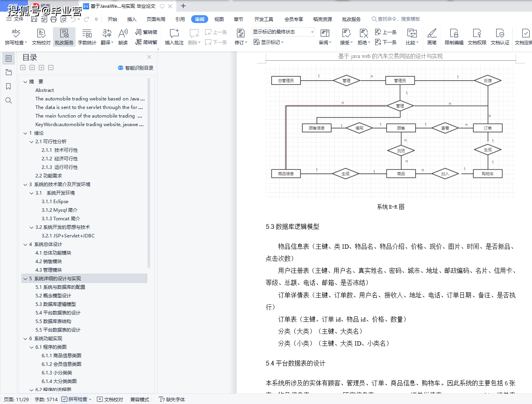Image resolution: width=532 pixels, height=404 pixels.
Task: Switch to the 视图 ribbon tab
Action: pyautogui.click(x=219, y=19)
